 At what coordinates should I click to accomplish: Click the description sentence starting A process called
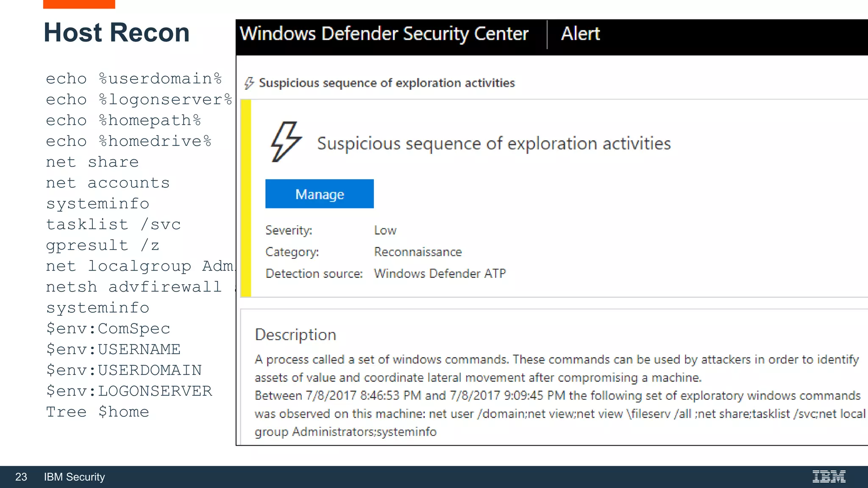click(x=556, y=369)
